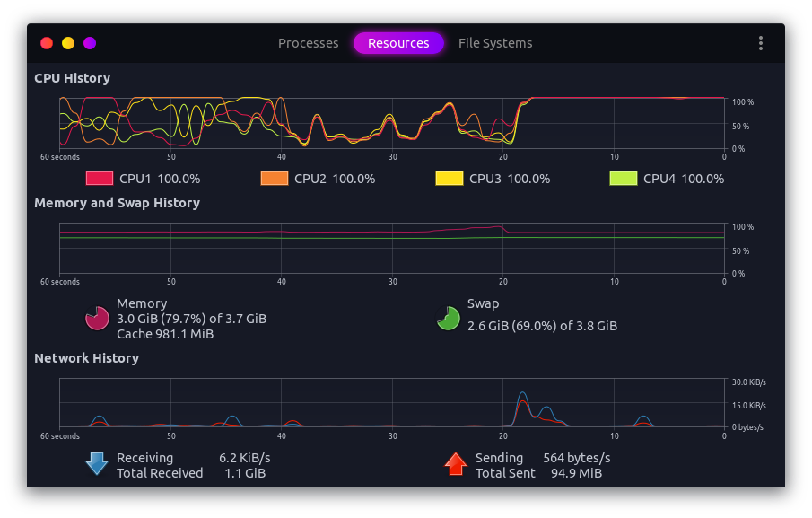Click the Cache 981.1 MiB text
Image resolution: width=812 pixels, height=518 pixels.
click(165, 334)
